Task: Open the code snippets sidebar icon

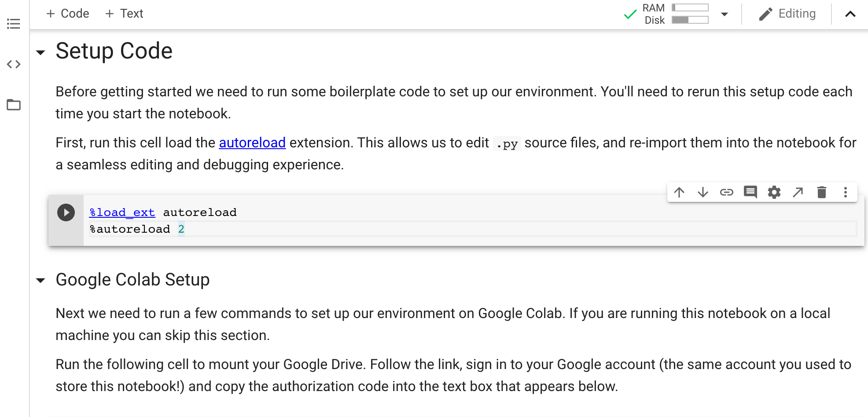Action: click(14, 64)
